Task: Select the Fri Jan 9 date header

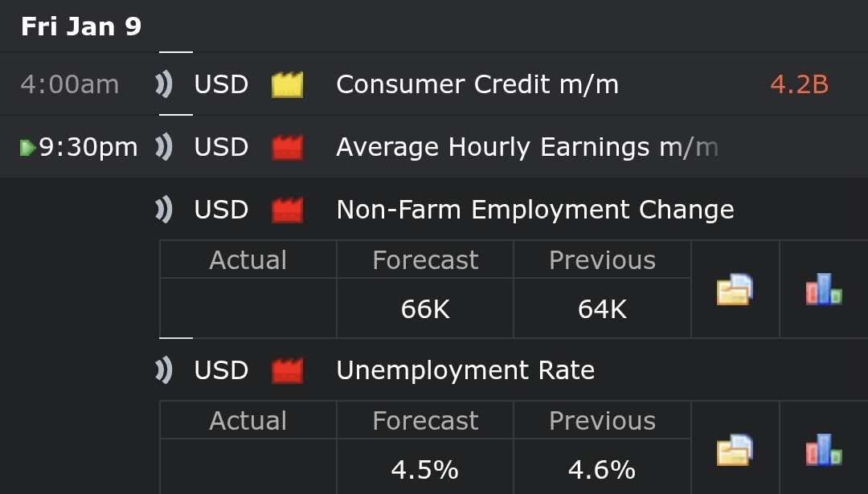Action: 81,27
